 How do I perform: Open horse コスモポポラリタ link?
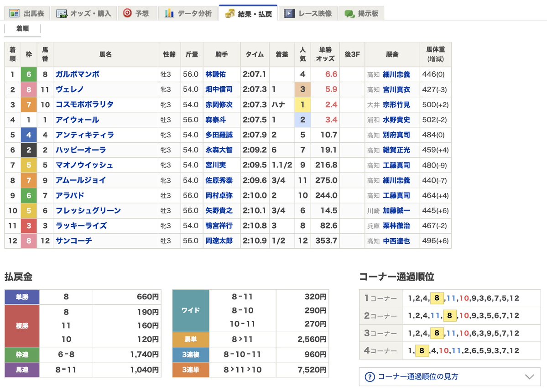85,105
